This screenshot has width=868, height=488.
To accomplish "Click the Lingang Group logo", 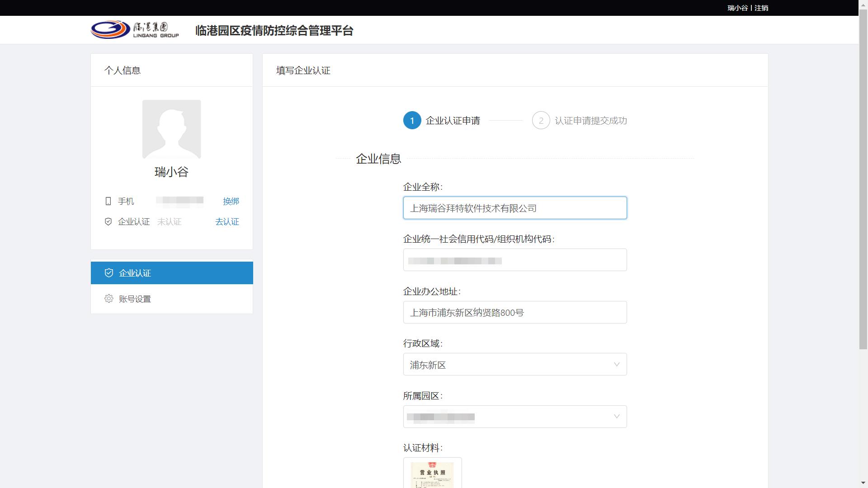I will click(108, 30).
